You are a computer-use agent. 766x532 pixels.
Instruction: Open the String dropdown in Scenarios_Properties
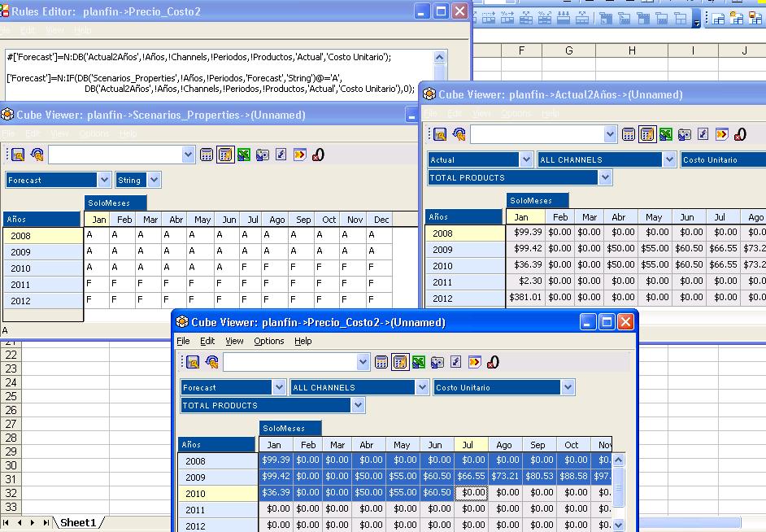pos(154,180)
